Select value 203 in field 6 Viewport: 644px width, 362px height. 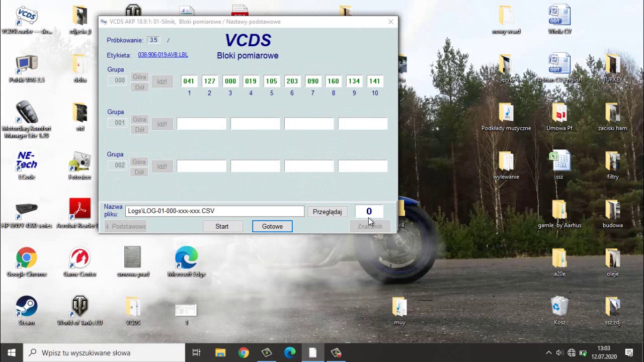tap(292, 81)
